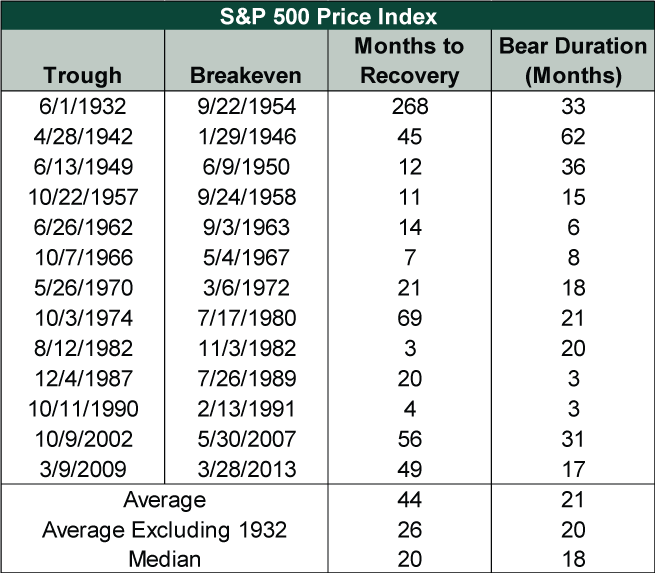Select the 5/30/2007 breakeven cell
655x573 pixels.
pos(243,438)
